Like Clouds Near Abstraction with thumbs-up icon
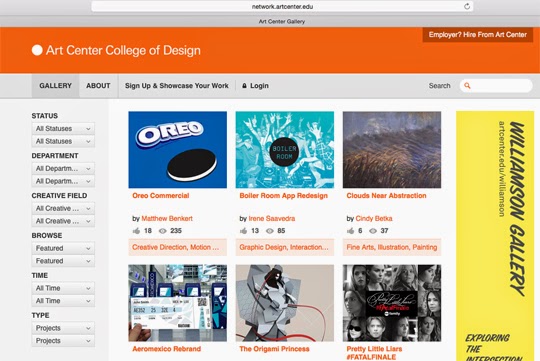 [x=351, y=231]
